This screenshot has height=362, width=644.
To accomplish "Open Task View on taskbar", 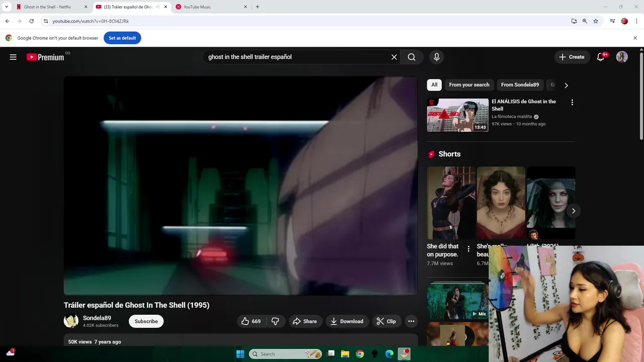I will pyautogui.click(x=331, y=354).
